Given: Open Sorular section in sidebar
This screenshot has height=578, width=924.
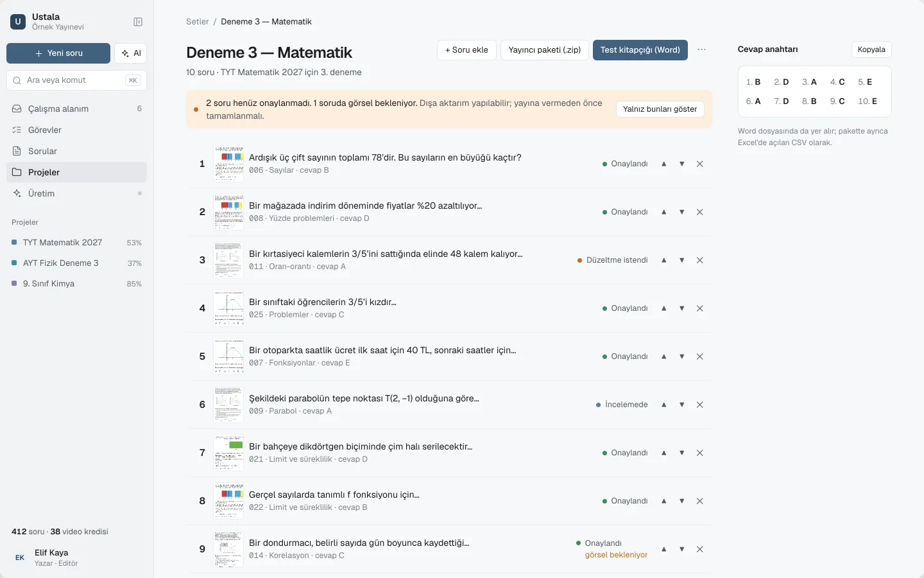Looking at the screenshot, I should tap(76, 151).
